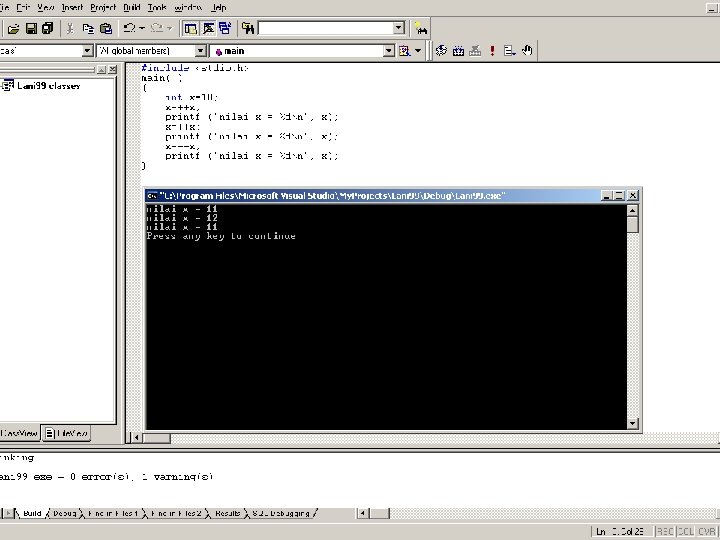Screen dimensions: 720x540
Task: Open the main members dropdown arrow
Action: coord(389,51)
